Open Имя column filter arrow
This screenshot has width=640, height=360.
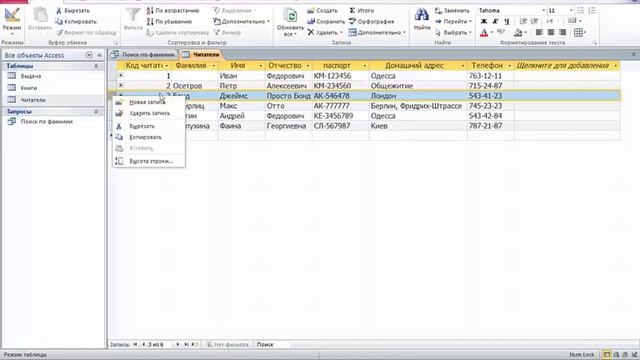point(260,66)
